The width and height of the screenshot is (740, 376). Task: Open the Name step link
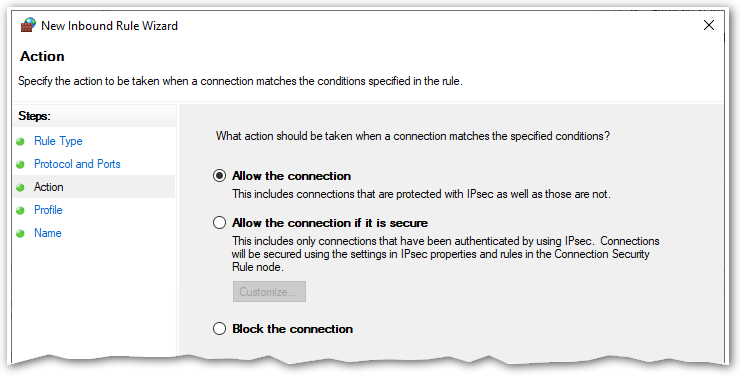point(48,233)
